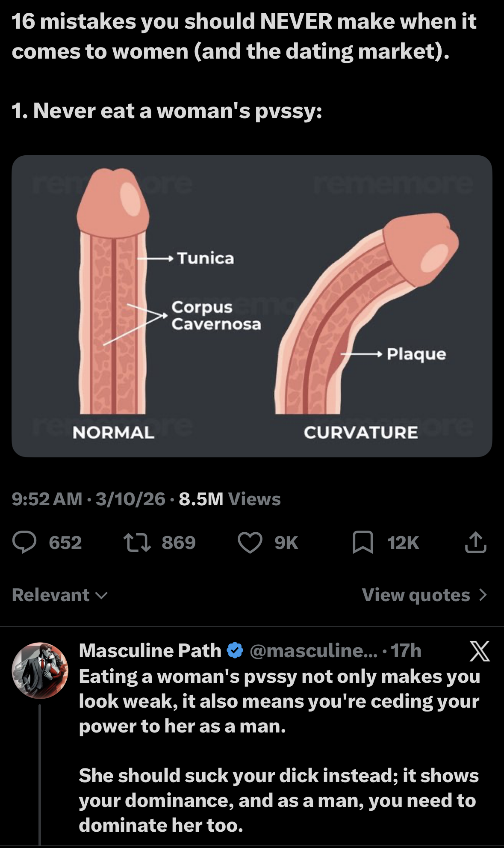The image size is (504, 848).
Task: Click the 652 replies count
Action: (65, 543)
